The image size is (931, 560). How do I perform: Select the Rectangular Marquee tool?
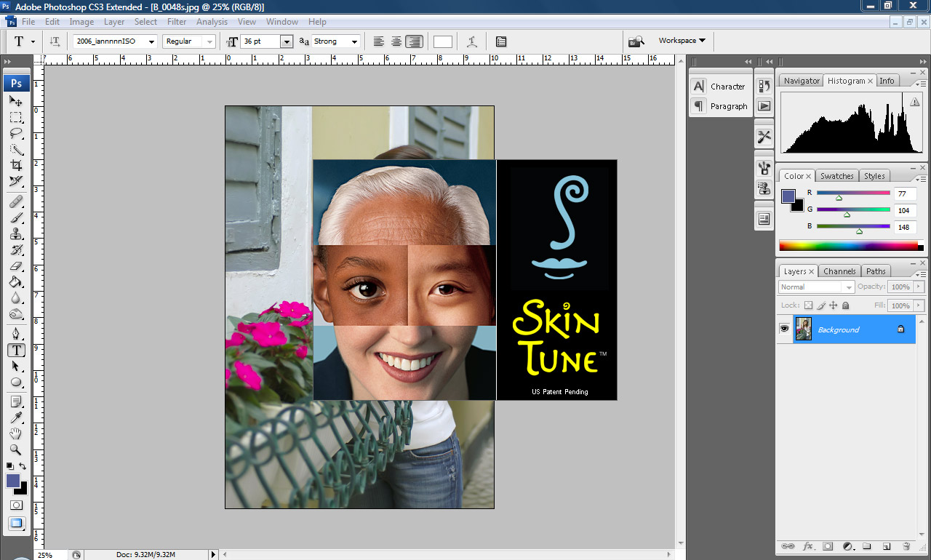point(16,117)
